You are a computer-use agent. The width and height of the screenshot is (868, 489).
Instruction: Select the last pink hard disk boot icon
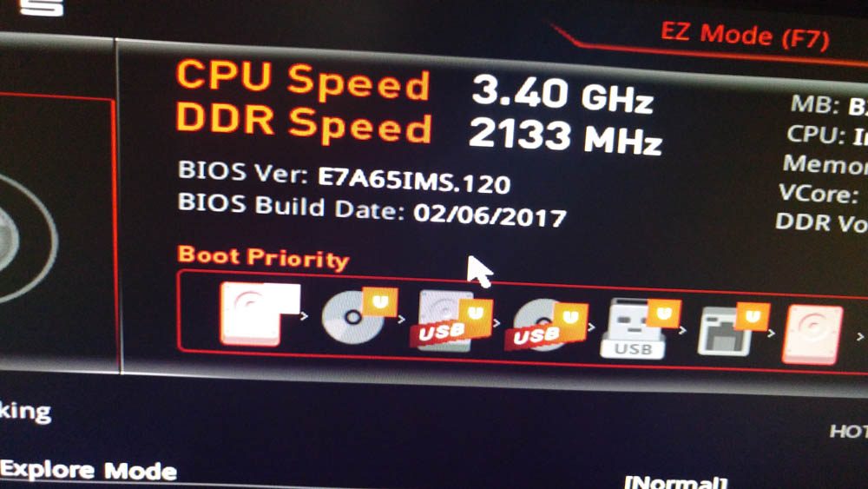click(812, 334)
